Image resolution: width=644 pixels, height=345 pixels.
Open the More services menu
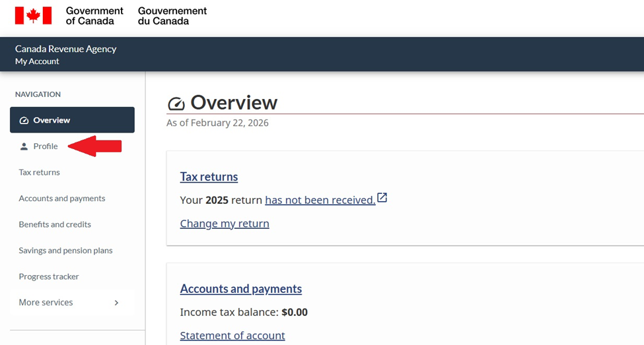[x=46, y=303]
